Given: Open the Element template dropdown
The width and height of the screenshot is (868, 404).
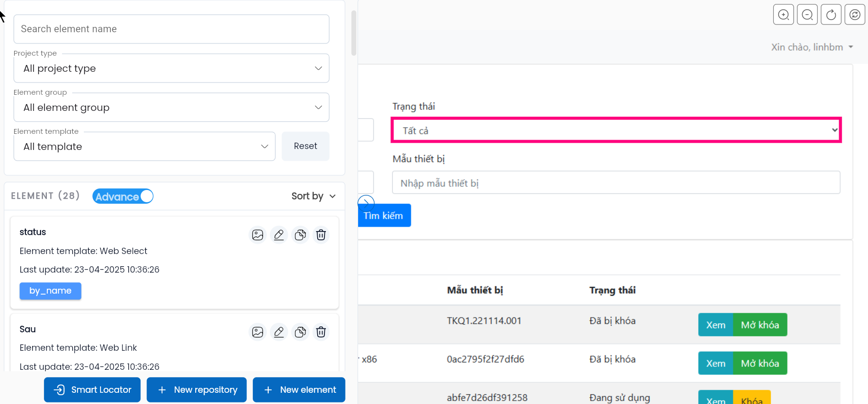Looking at the screenshot, I should pyautogui.click(x=144, y=147).
